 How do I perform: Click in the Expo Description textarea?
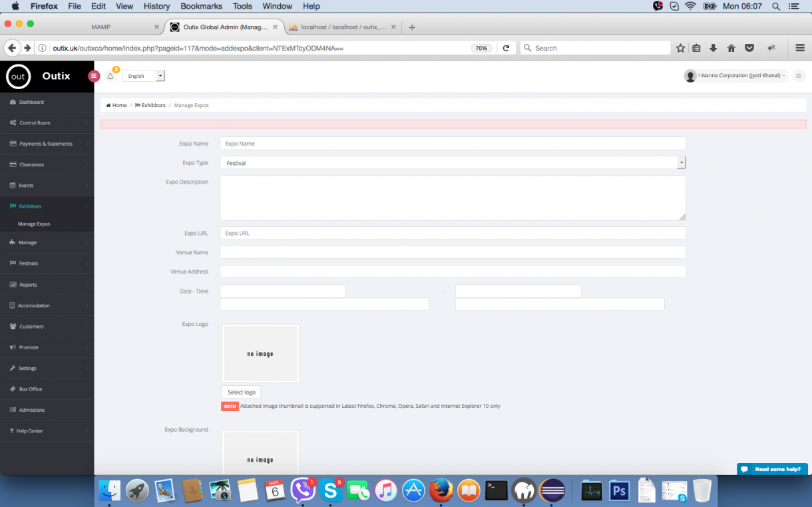click(x=453, y=198)
